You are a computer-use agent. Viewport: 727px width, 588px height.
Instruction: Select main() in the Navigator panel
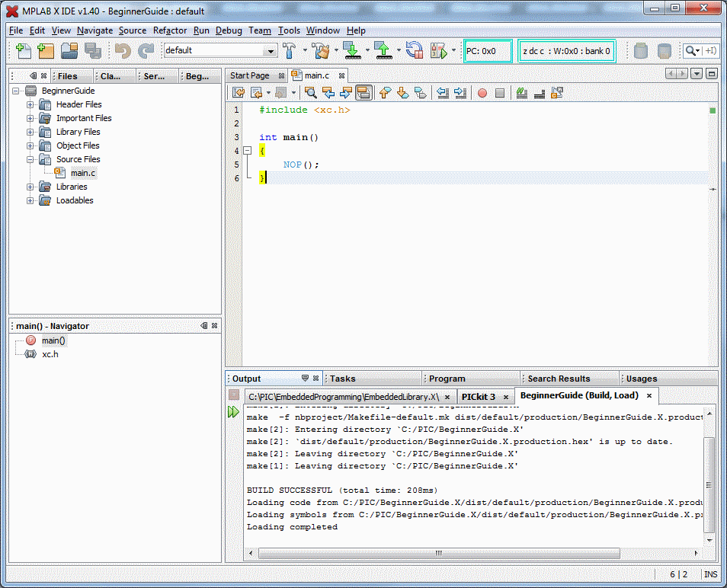coord(54,340)
